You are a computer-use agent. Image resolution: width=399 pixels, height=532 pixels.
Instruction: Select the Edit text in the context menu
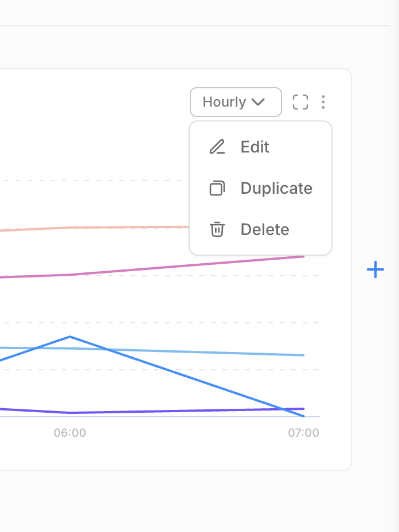(255, 147)
